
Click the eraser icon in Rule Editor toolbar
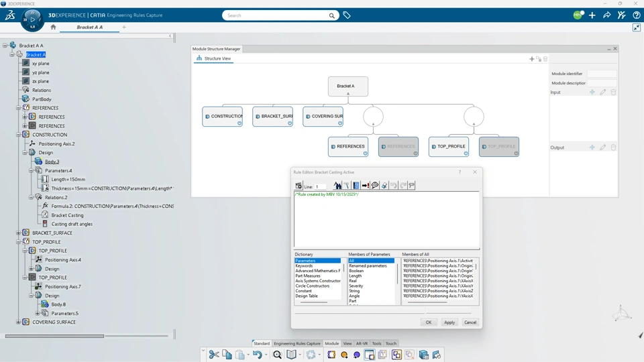click(x=384, y=186)
